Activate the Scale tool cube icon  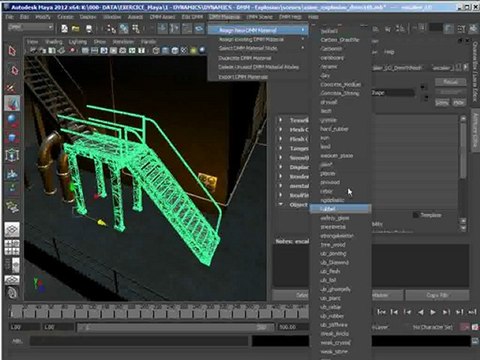[12, 137]
